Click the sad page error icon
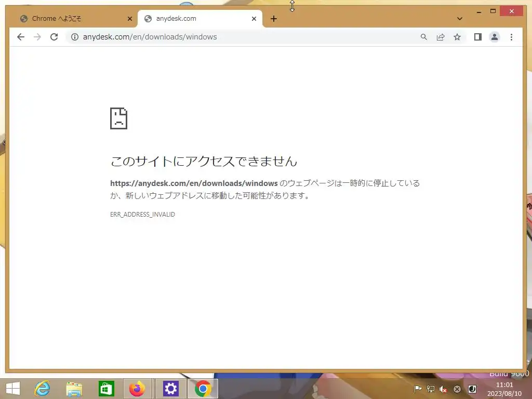The image size is (532, 399). (x=119, y=118)
